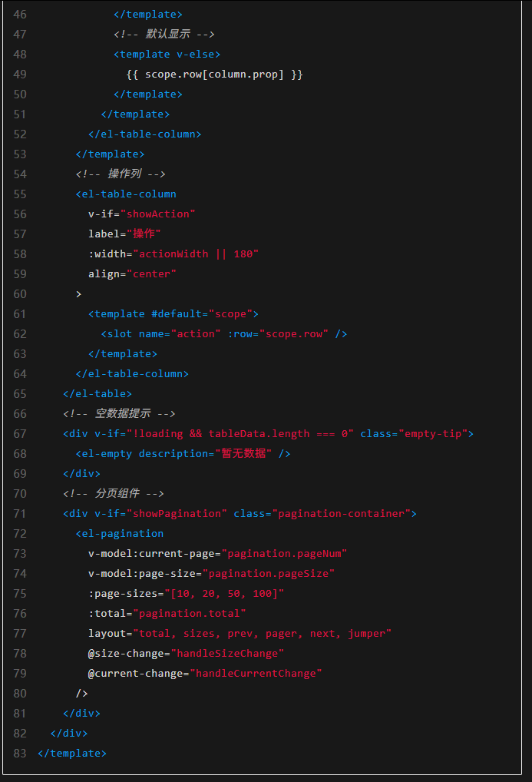Place cursor on "handleSizeChange" value

coord(230,654)
